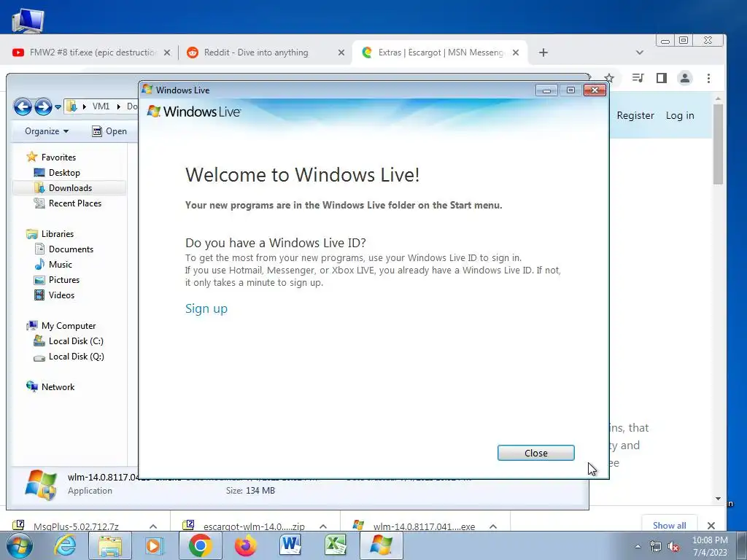The width and height of the screenshot is (747, 560).
Task: Click Windows Live installer taskbar icon
Action: [381, 545]
